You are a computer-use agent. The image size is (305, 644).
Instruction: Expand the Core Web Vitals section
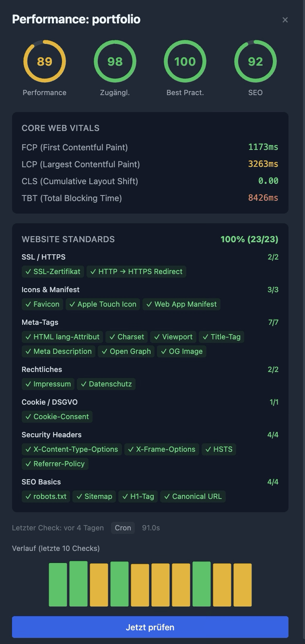(60, 128)
